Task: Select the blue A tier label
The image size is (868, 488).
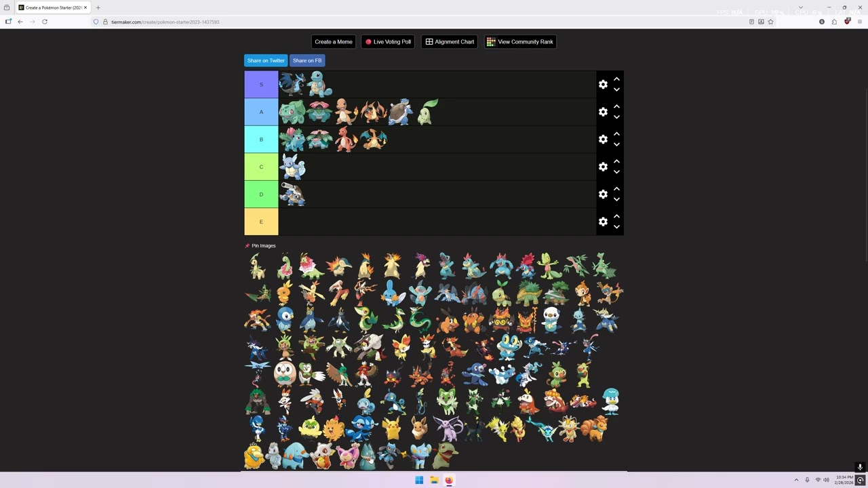Action: 261,112
